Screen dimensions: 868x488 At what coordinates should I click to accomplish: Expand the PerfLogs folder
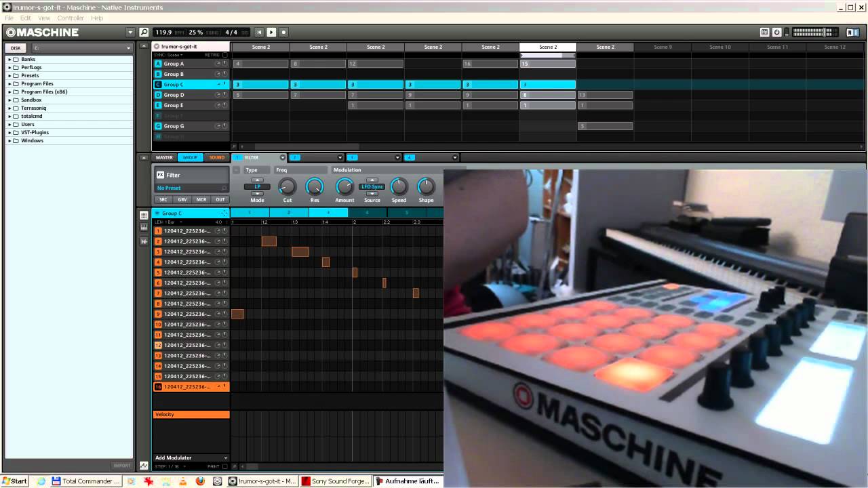[9, 67]
